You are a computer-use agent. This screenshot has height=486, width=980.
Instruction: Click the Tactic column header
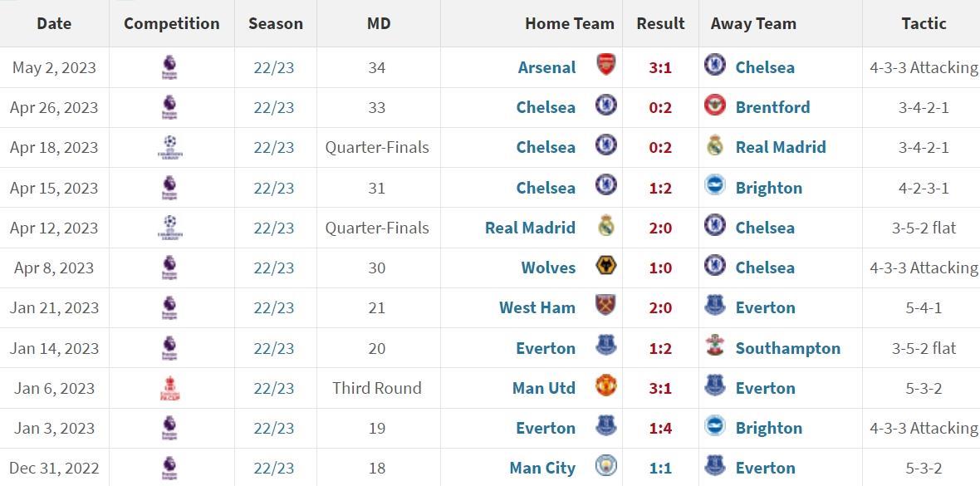coord(924,23)
